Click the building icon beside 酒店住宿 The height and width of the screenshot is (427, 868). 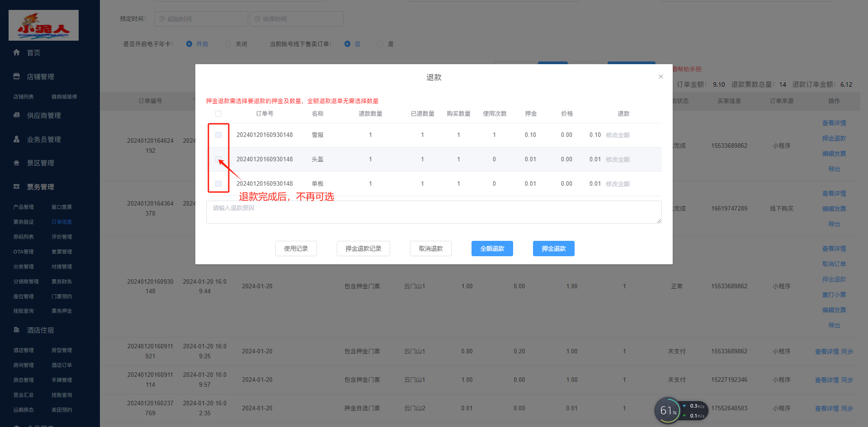[17, 330]
